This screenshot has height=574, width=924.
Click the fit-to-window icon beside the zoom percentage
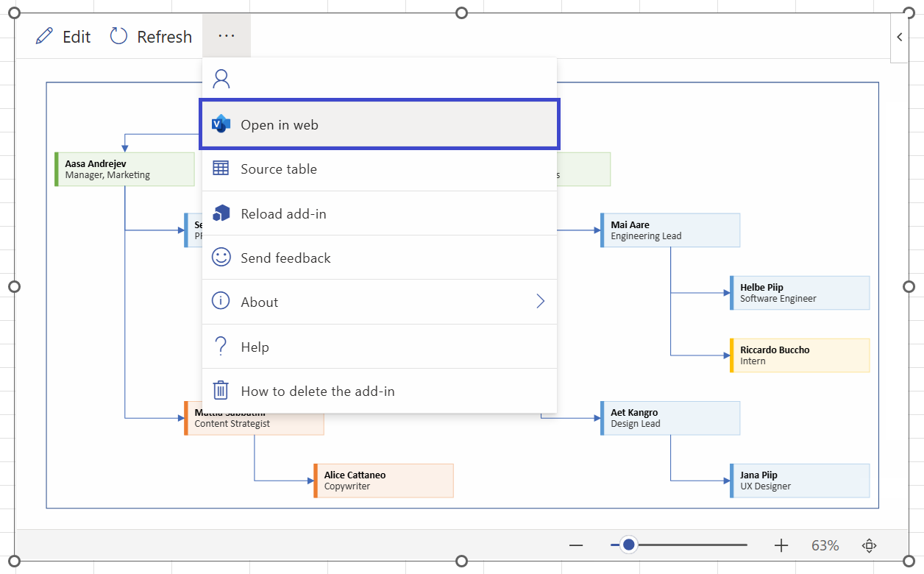pos(869,545)
